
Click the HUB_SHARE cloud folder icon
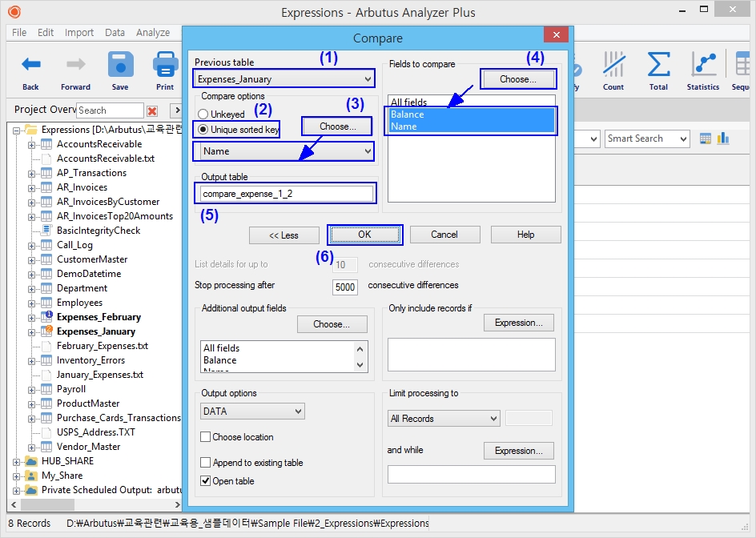pyautogui.click(x=31, y=461)
